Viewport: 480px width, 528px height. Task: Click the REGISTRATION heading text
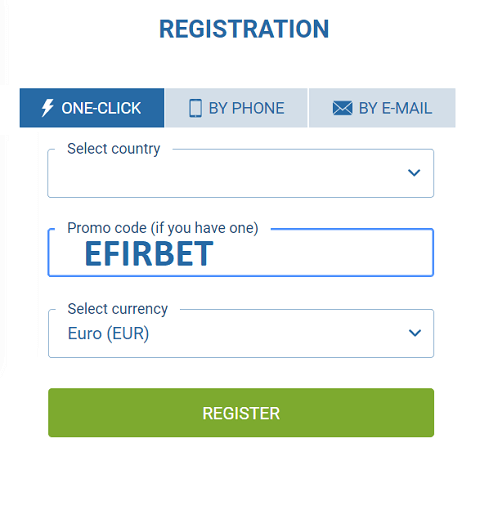coord(244,29)
